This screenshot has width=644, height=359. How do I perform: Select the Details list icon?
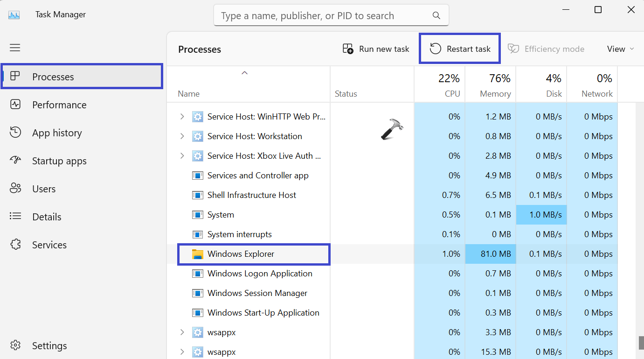click(x=15, y=217)
